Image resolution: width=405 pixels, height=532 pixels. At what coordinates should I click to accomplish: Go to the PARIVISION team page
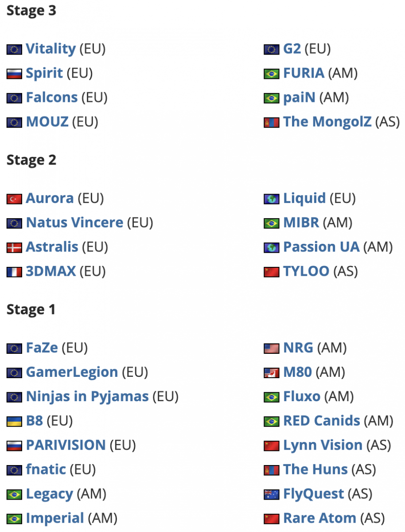click(x=66, y=445)
